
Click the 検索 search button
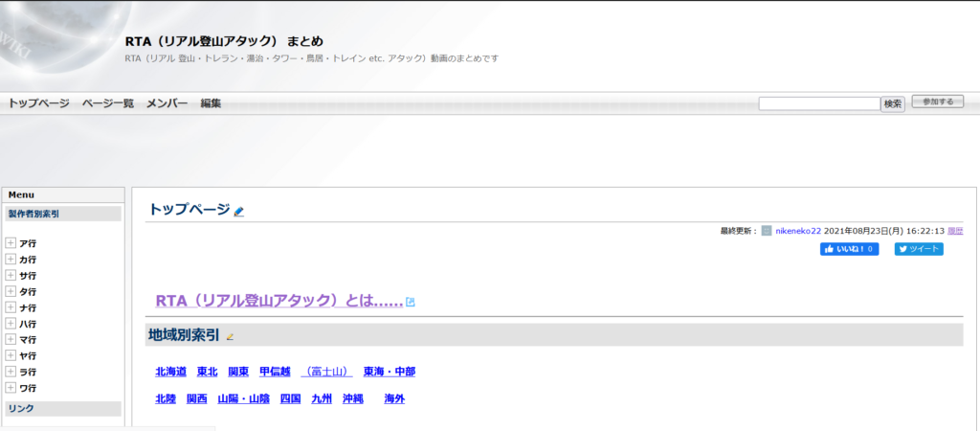[893, 103]
